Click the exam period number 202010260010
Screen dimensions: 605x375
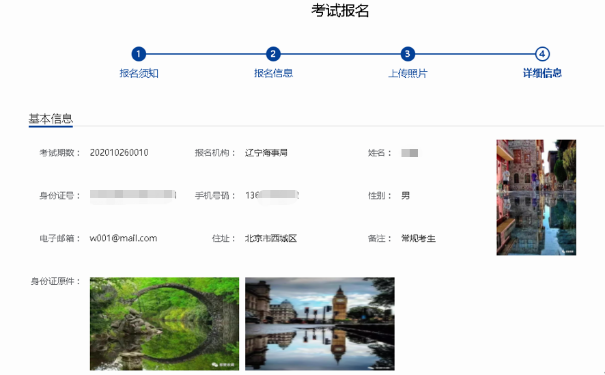point(119,153)
